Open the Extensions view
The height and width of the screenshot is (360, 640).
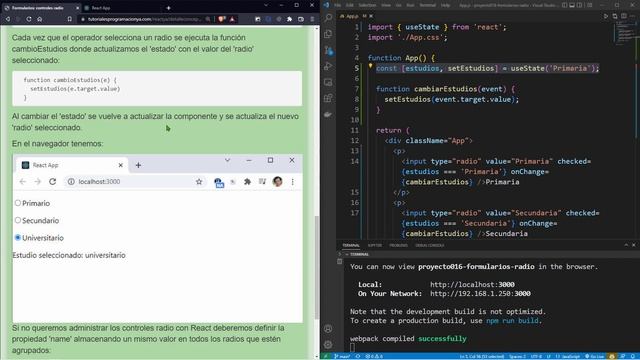328,98
